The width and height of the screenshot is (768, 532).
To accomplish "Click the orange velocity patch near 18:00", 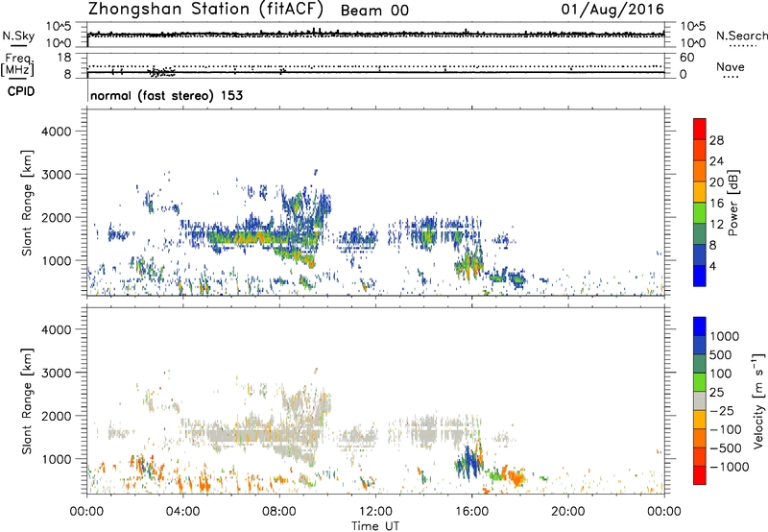I will point(516,477).
